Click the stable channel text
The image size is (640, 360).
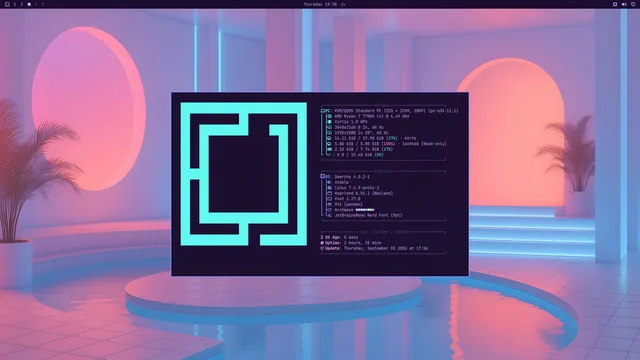342,182
